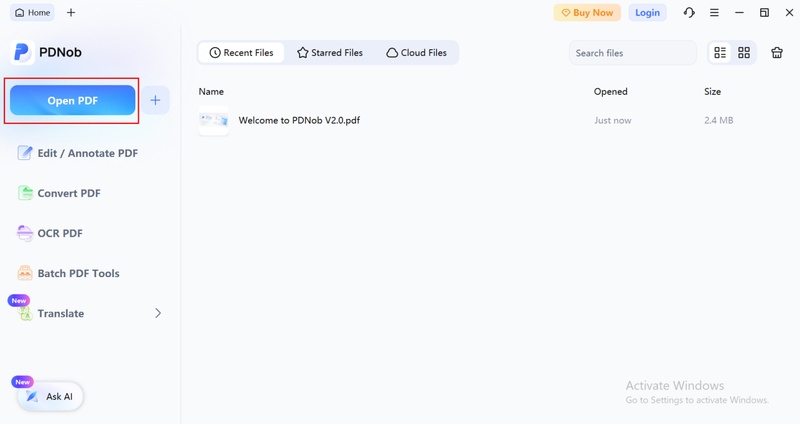Screen dimensions: 800x424
Task: Add a new tab with the plus icon
Action: 71,13
